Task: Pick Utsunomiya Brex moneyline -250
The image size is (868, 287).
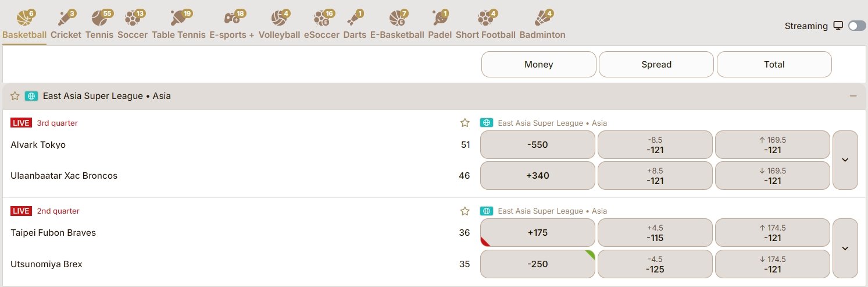Action: tap(537, 264)
